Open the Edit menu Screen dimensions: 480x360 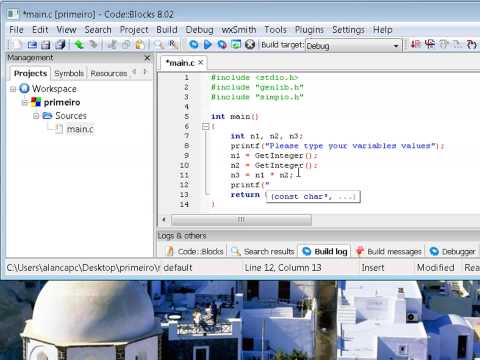click(x=40, y=30)
